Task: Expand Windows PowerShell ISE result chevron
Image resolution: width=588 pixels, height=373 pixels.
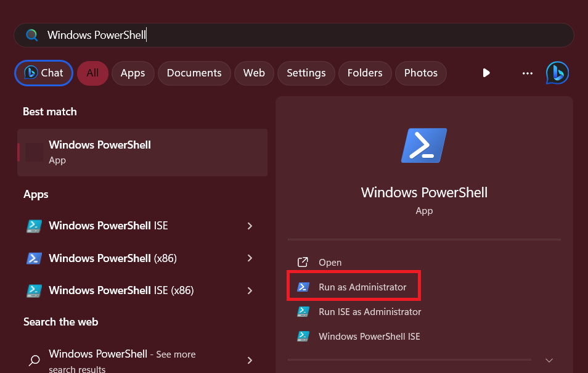Action: (x=250, y=226)
